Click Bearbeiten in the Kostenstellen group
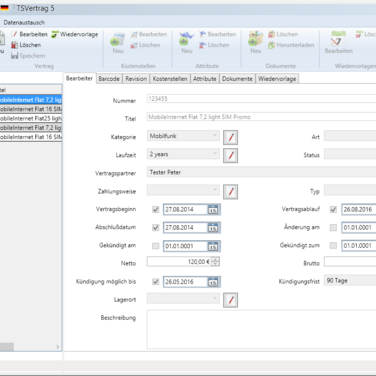 (x=149, y=34)
